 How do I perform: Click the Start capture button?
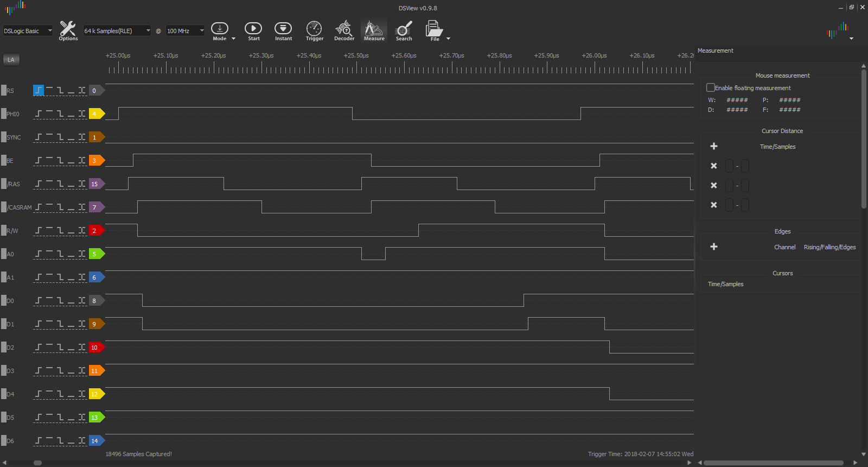[253, 30]
